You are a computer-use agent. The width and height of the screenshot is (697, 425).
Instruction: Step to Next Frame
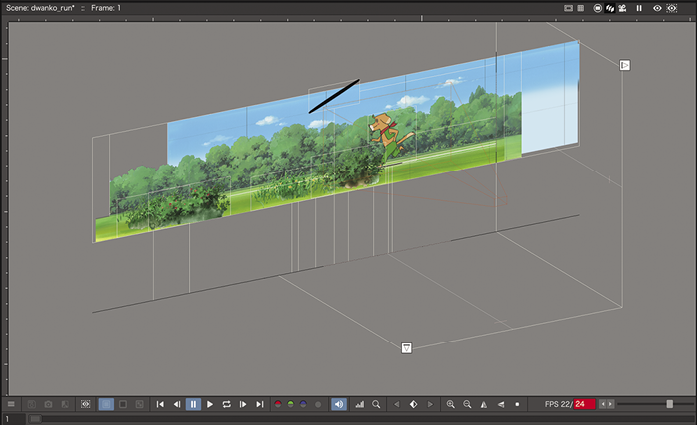(x=243, y=404)
